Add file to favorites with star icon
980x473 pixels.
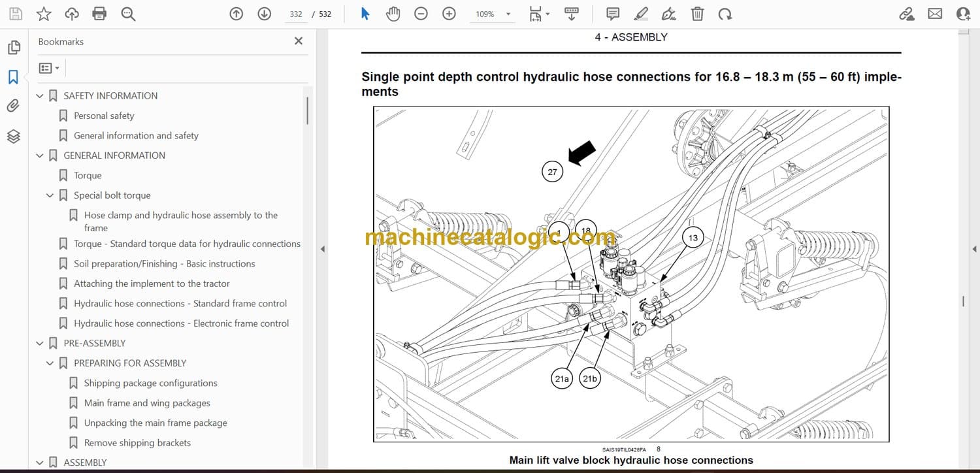(x=44, y=14)
